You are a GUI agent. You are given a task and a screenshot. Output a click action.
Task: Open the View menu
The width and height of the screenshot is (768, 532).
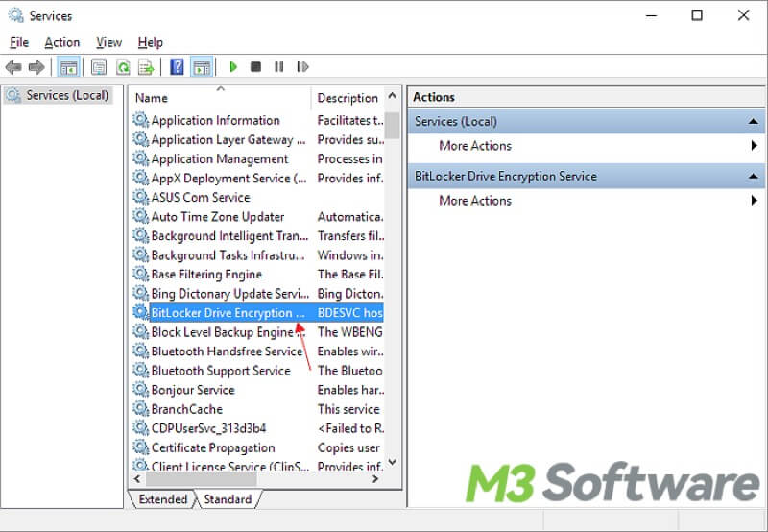108,42
